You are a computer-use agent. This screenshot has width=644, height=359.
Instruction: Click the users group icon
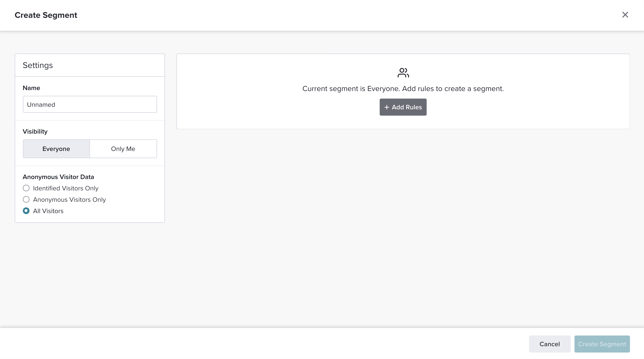(x=403, y=73)
